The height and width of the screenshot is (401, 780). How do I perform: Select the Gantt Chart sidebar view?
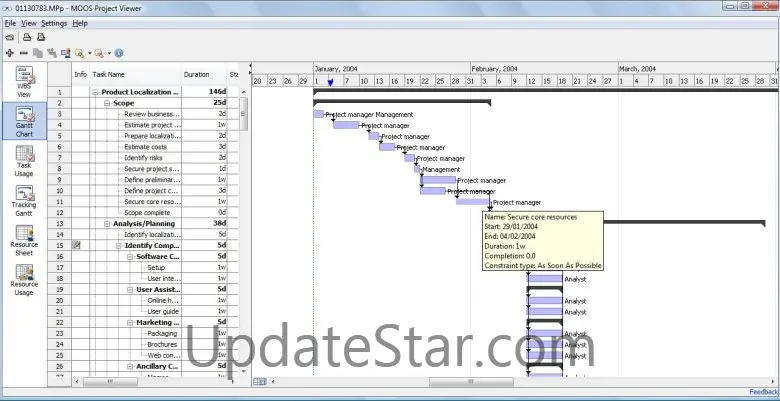(x=24, y=121)
